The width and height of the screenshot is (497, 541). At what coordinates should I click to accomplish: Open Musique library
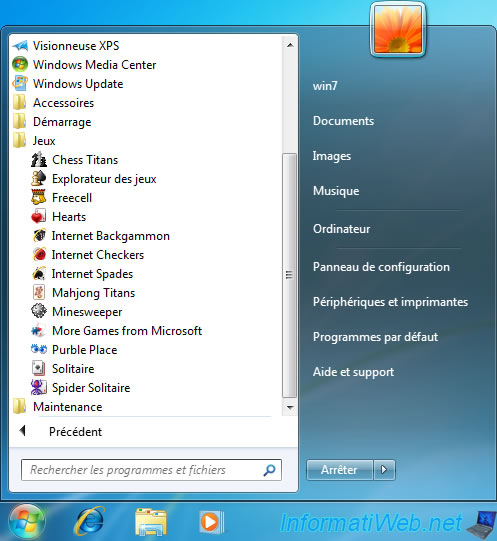336,191
